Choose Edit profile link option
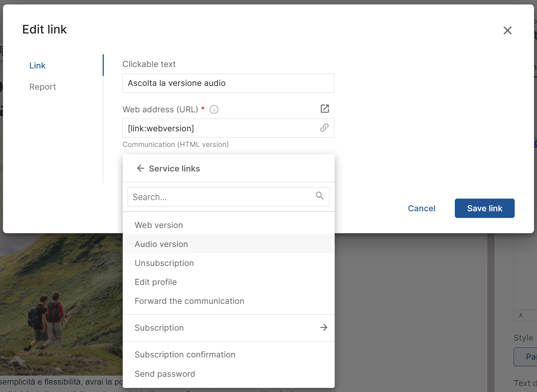The image size is (537, 392). pos(156,282)
